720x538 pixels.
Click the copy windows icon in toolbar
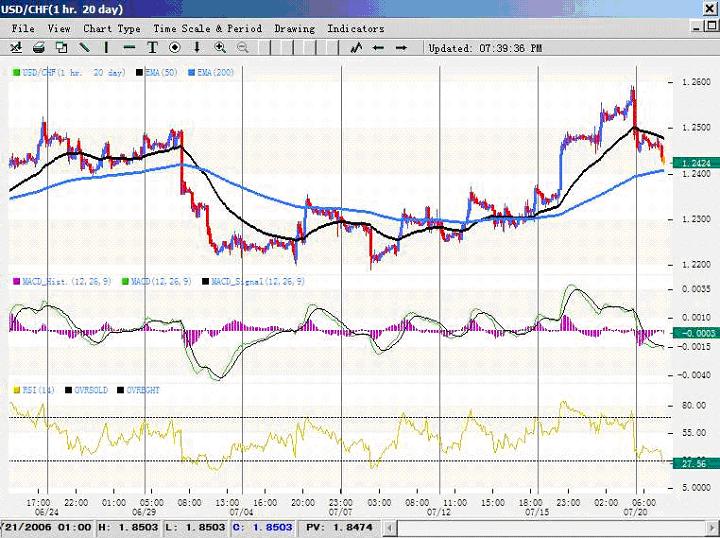coord(62,47)
